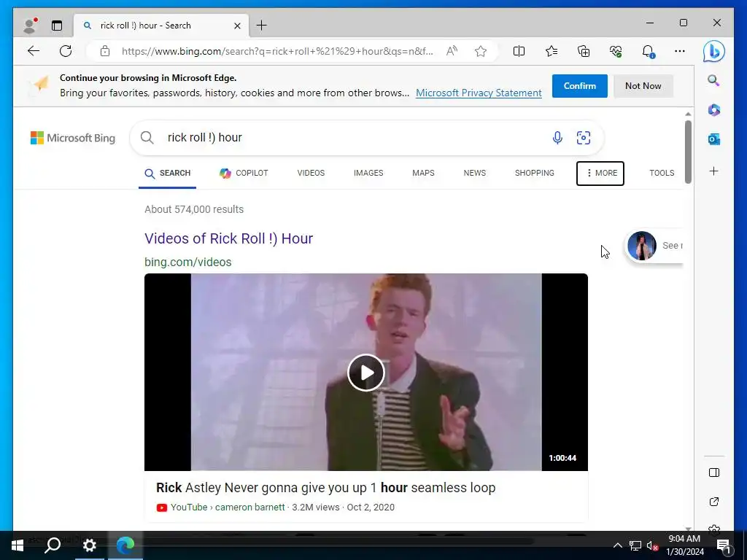Open the network tray icon

[x=635, y=545]
